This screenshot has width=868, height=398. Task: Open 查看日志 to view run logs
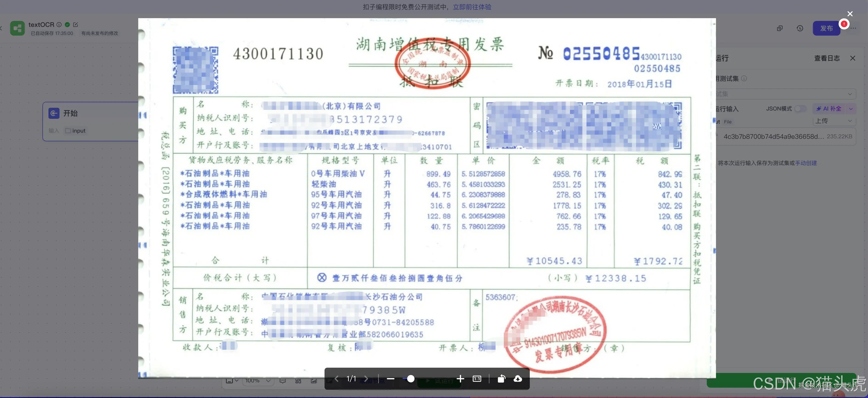(827, 58)
